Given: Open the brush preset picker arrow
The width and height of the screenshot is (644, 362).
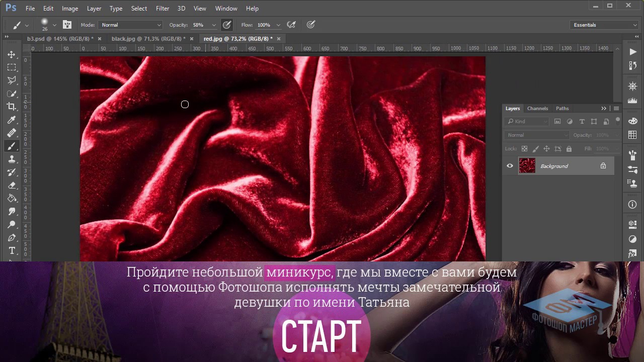Looking at the screenshot, I should tap(54, 25).
